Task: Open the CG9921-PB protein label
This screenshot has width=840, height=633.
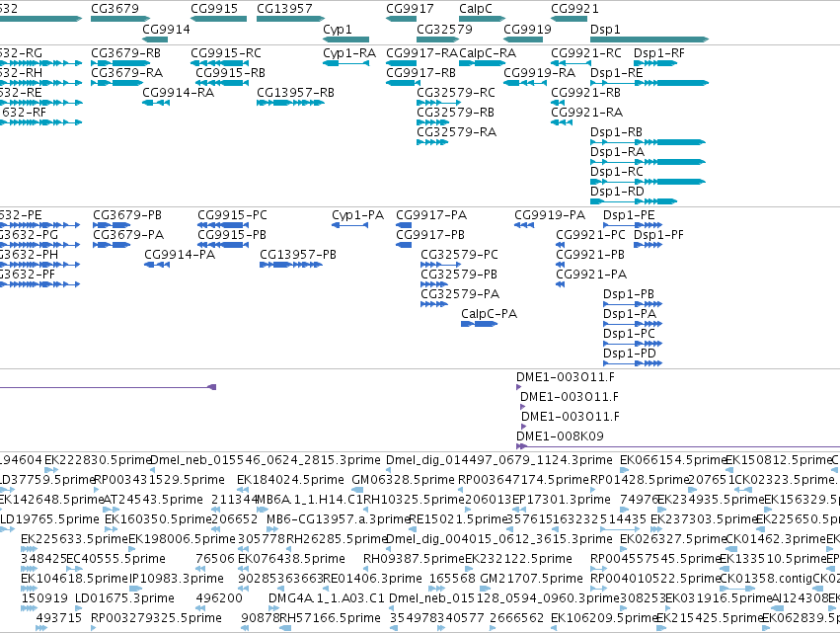Action: point(590,255)
